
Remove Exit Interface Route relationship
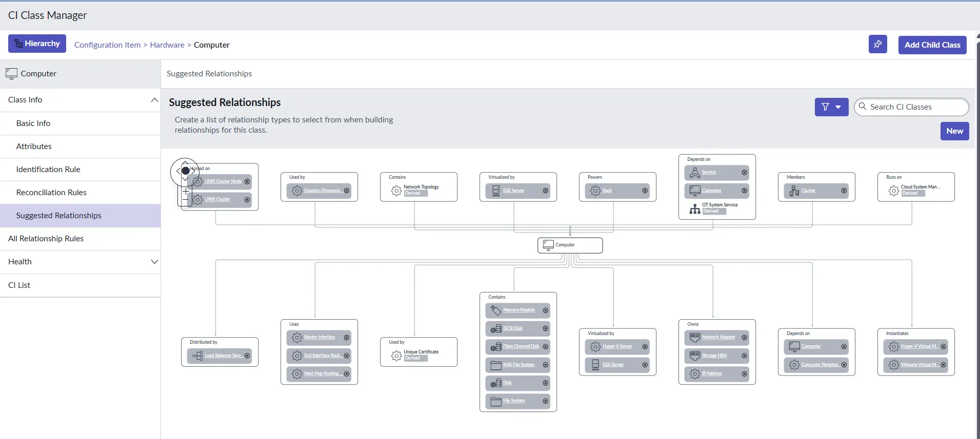(x=347, y=356)
